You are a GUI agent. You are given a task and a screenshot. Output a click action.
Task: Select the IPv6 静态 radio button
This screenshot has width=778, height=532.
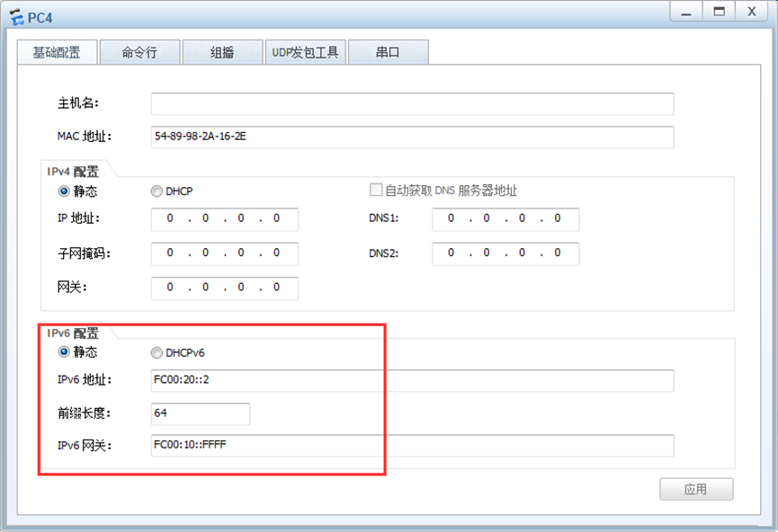pos(64,352)
